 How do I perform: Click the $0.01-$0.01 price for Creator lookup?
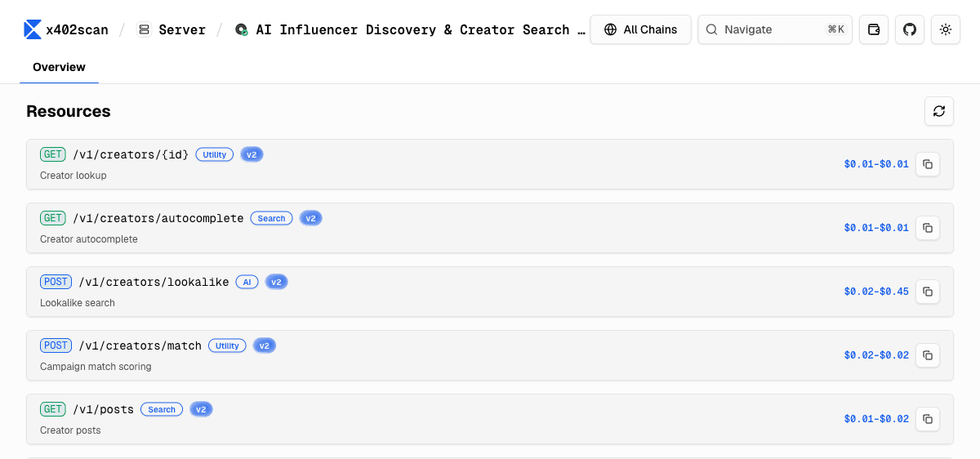tap(876, 164)
